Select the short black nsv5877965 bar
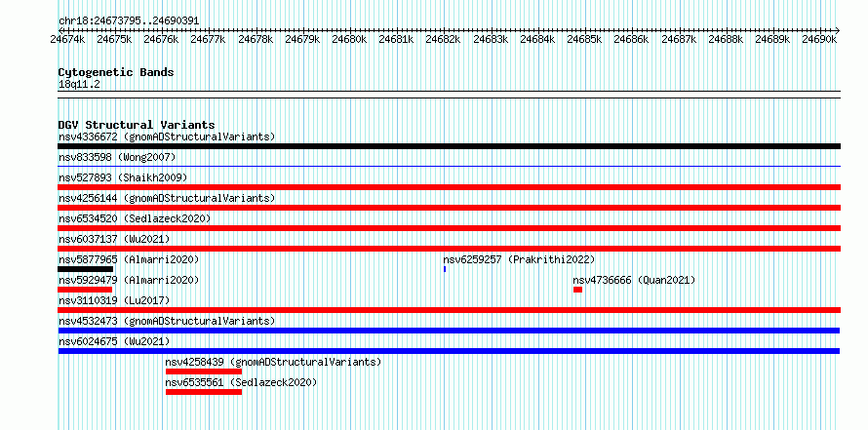The height and width of the screenshot is (430, 868). click(x=85, y=269)
